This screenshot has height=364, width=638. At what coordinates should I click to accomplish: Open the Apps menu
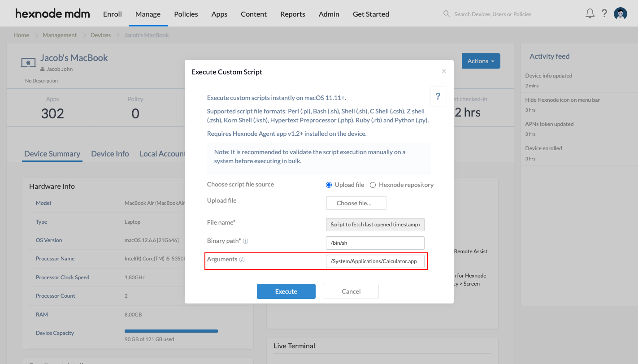219,14
